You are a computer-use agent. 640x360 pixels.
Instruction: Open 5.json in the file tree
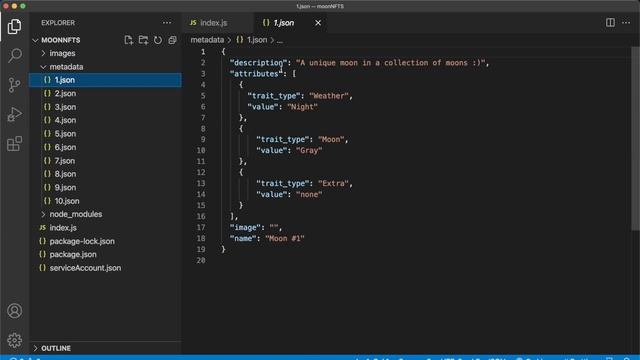105,134
